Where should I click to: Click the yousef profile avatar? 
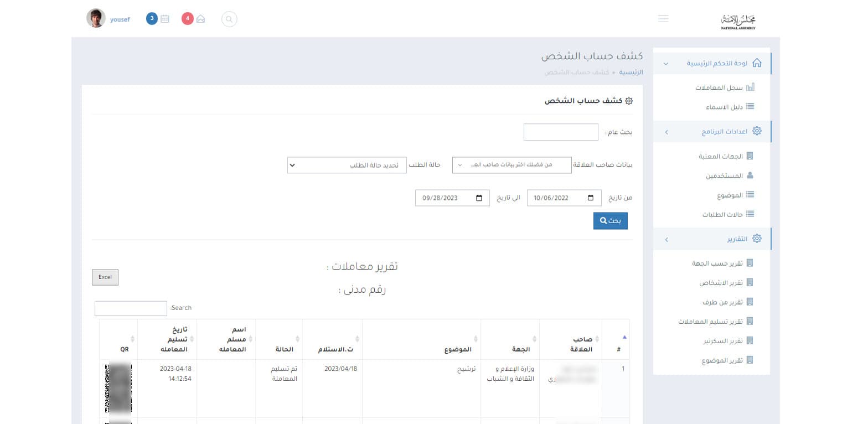pyautogui.click(x=96, y=18)
